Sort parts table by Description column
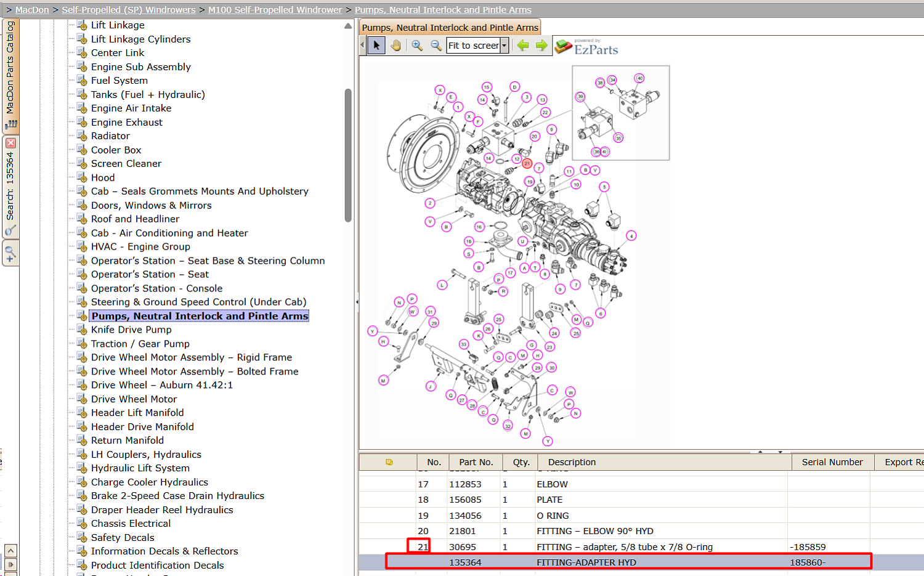924x576 pixels. click(665, 462)
